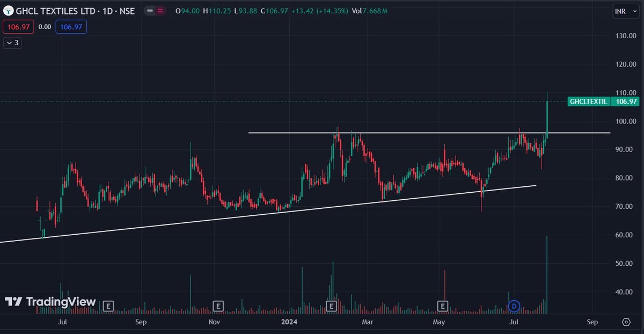Open the earnings E marker near May
644x334 pixels.
coord(443,306)
